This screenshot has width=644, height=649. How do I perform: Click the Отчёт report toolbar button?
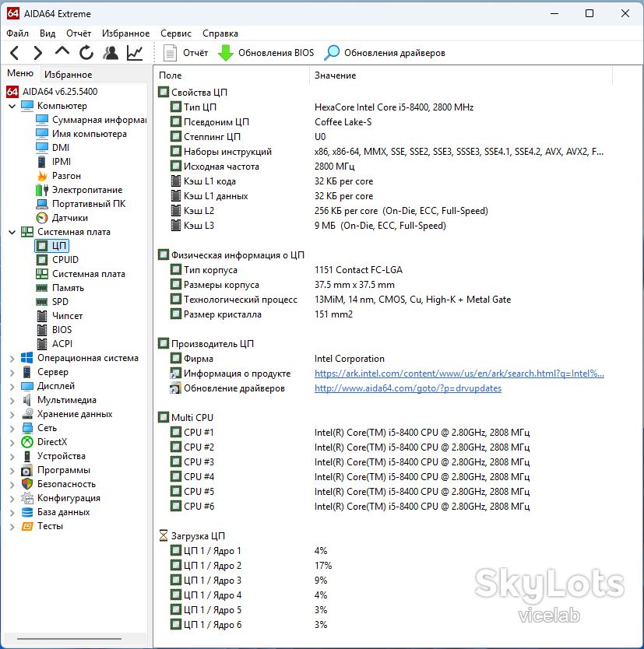(185, 53)
